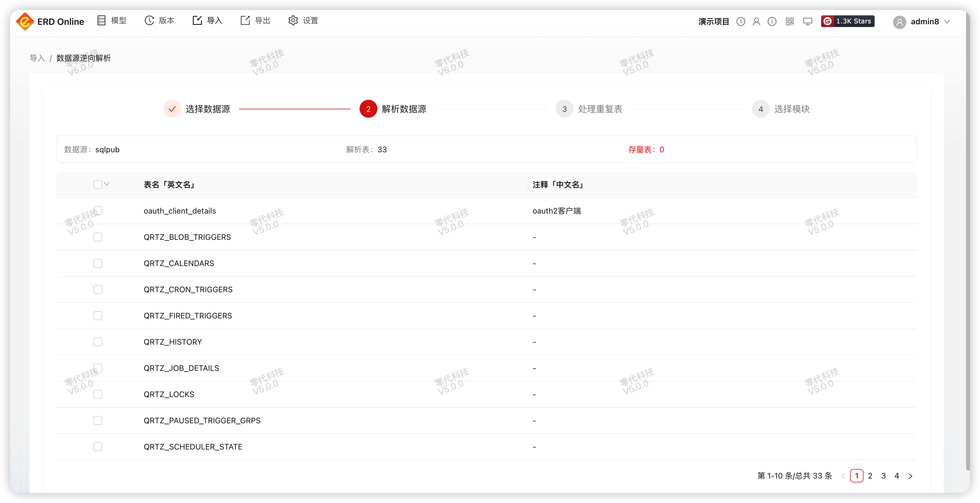Open the 导入 menu
The width and height of the screenshot is (980, 503).
[x=208, y=21]
